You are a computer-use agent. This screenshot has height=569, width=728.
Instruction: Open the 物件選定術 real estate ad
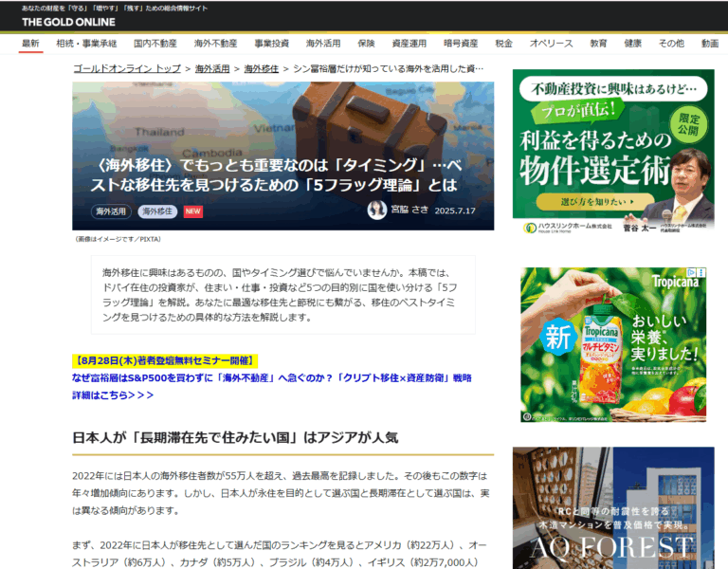tap(613, 152)
